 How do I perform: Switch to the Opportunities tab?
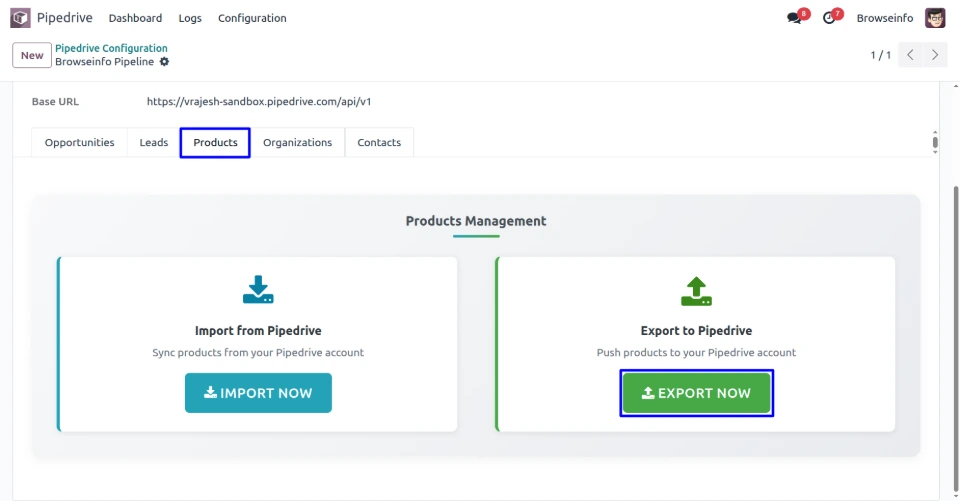[x=80, y=143]
